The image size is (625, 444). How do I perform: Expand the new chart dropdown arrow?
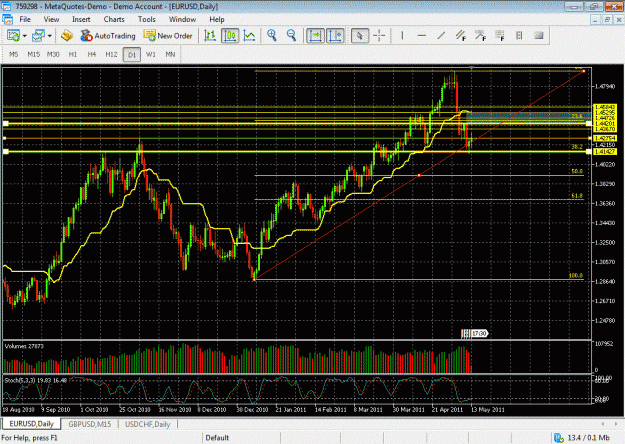(25, 36)
